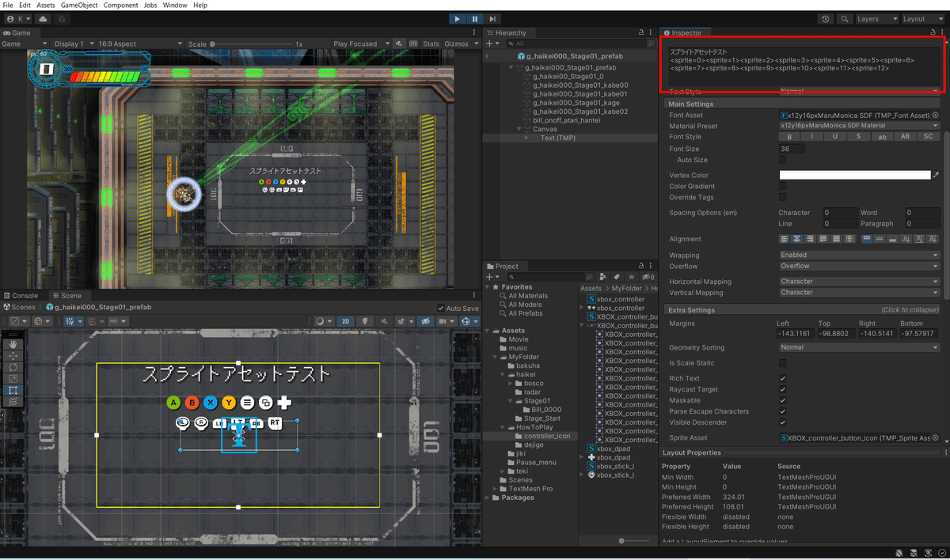This screenshot has width=950, height=560.
Task: Apply underline U font style
Action: 835,137
